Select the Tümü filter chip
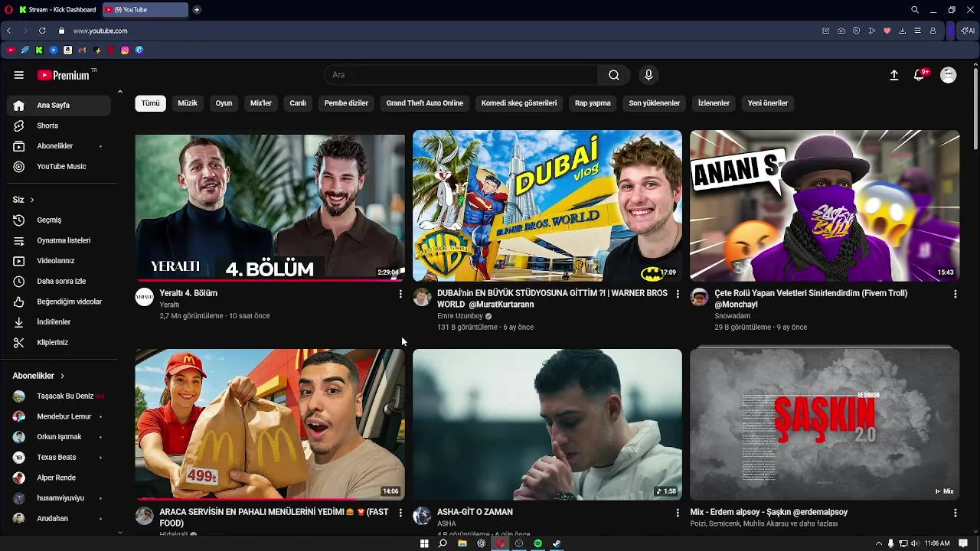The width and height of the screenshot is (980, 551). pyautogui.click(x=151, y=103)
